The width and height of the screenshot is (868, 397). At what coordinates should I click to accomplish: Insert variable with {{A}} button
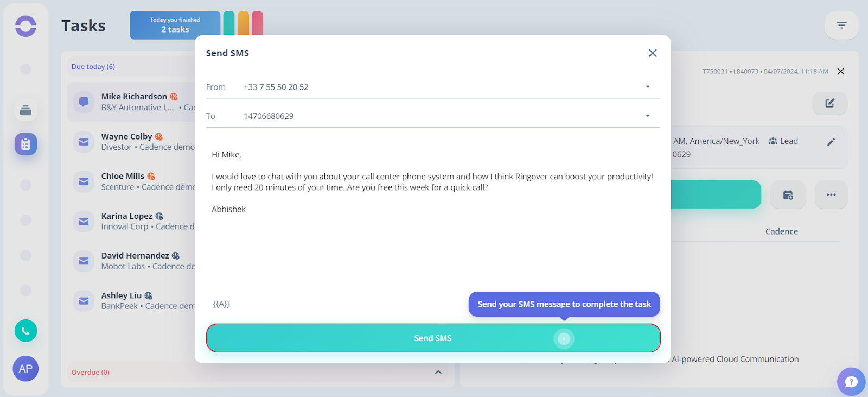point(221,304)
